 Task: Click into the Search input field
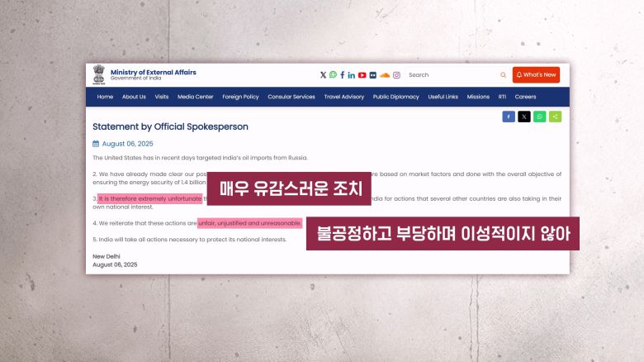[450, 75]
